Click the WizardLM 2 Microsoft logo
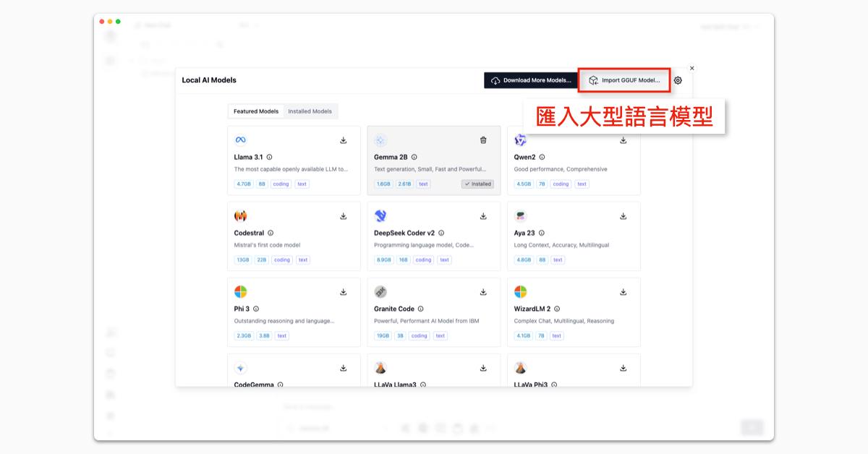The image size is (868, 454). click(x=521, y=292)
